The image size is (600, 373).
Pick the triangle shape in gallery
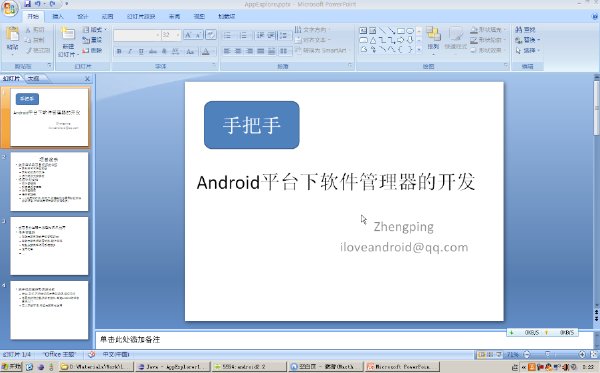click(373, 40)
